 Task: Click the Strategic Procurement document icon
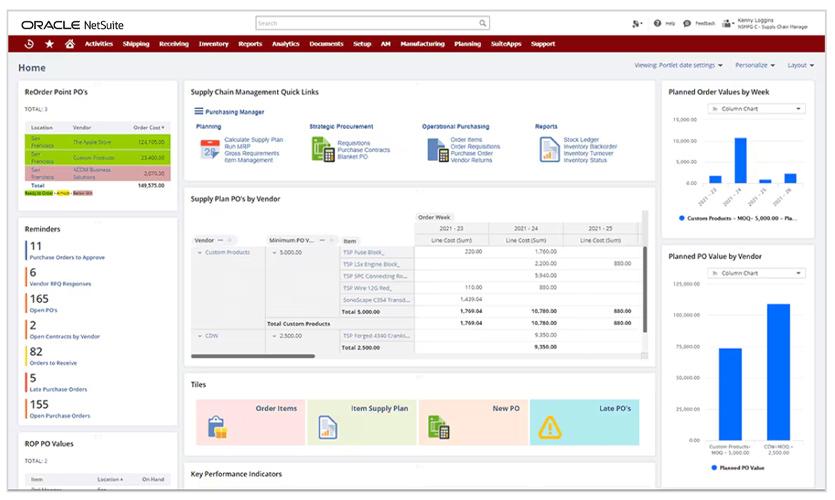point(323,149)
